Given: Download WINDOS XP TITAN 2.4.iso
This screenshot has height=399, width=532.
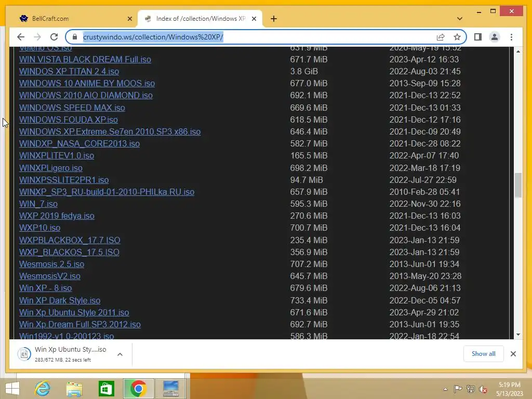Looking at the screenshot, I should pyautogui.click(x=69, y=71).
